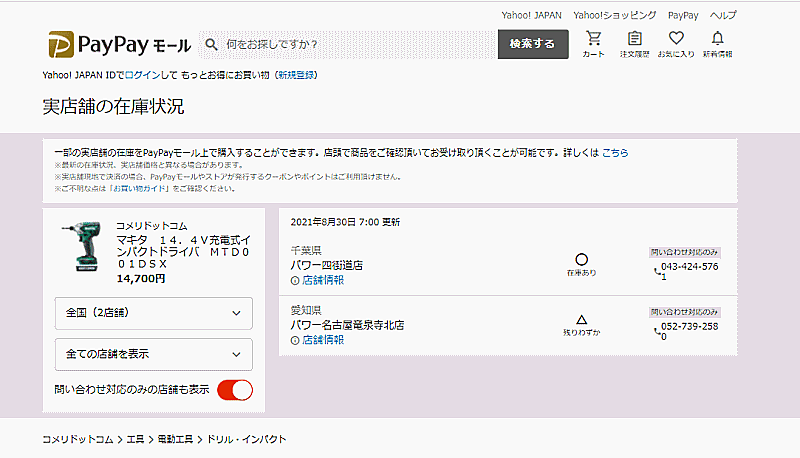Call パワー四街道店 phone number

pyautogui.click(x=687, y=268)
